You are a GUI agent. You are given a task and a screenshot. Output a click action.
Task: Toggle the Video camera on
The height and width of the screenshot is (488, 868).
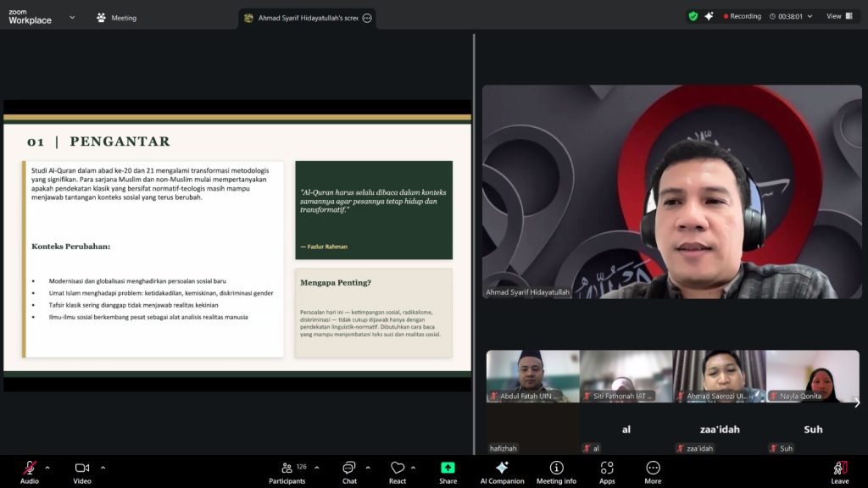click(82, 469)
